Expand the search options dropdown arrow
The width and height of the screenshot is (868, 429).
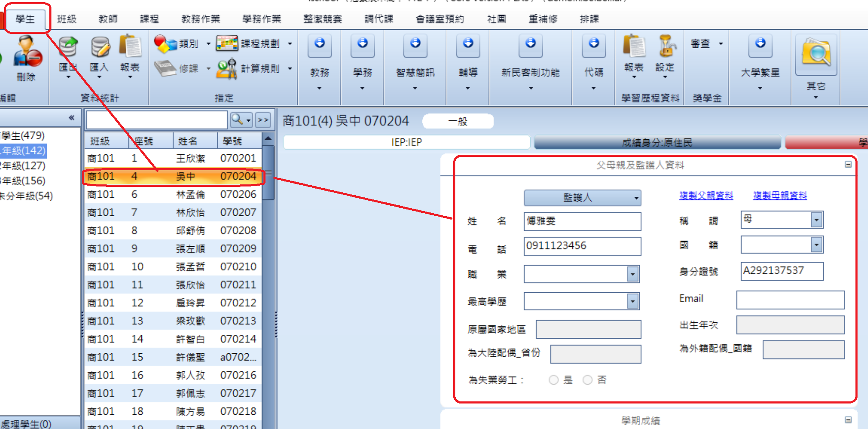pyautogui.click(x=248, y=120)
